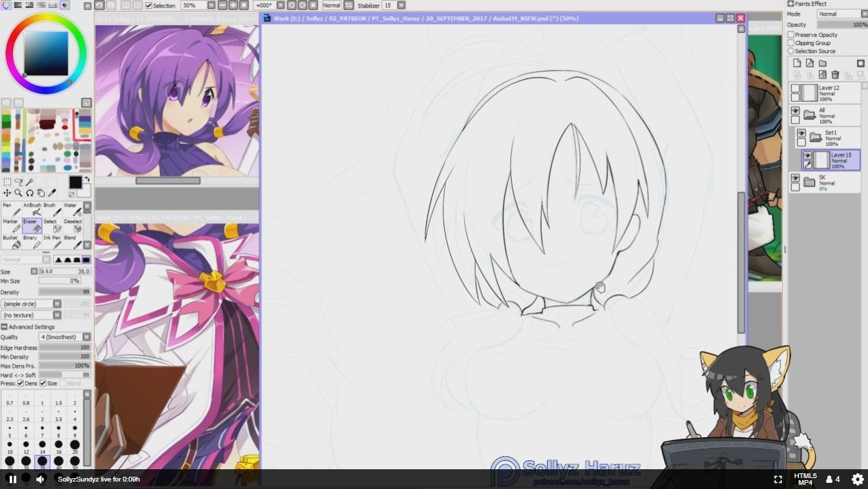Click the trash icon to delete layer
This screenshot has width=868, height=489.
click(x=835, y=75)
